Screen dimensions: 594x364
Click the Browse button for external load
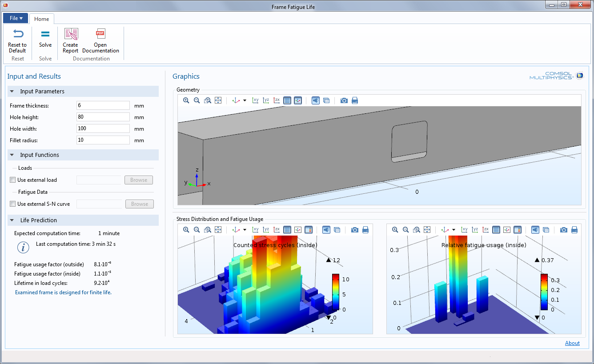pyautogui.click(x=139, y=180)
